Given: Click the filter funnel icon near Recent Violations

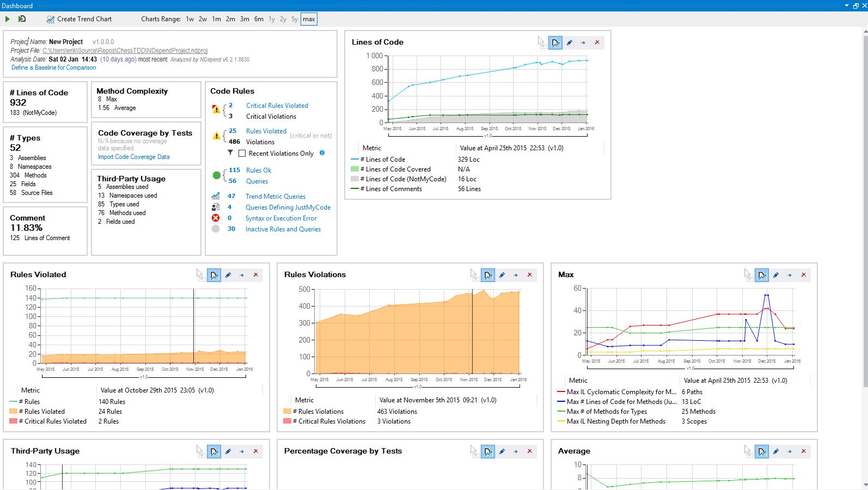Looking at the screenshot, I should point(230,153).
